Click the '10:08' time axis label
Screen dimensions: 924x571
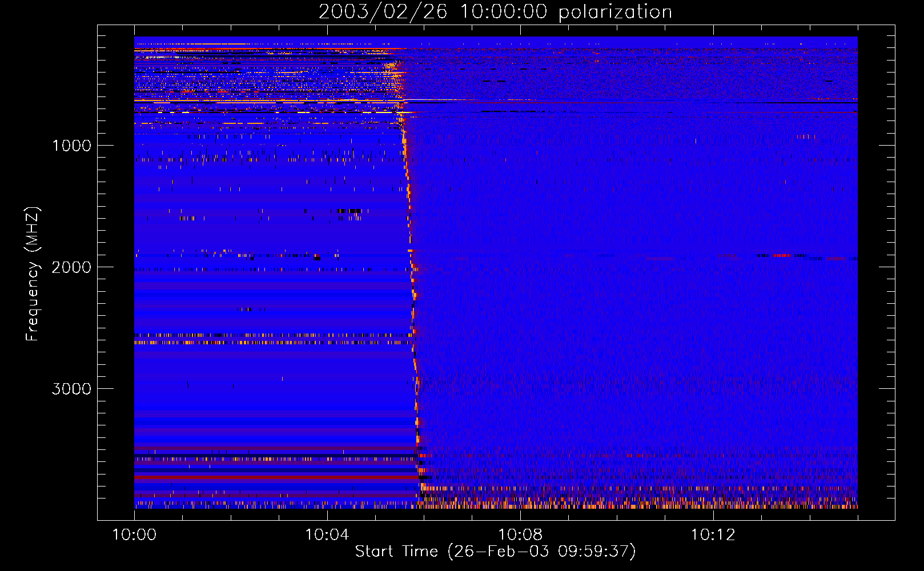[520, 534]
